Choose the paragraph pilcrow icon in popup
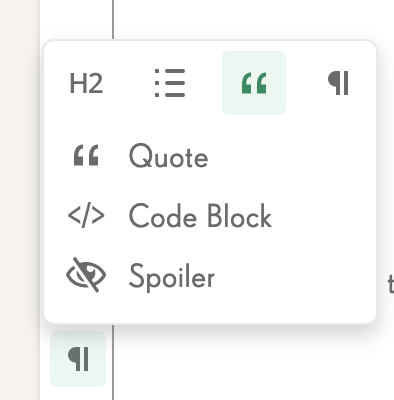 tap(338, 83)
